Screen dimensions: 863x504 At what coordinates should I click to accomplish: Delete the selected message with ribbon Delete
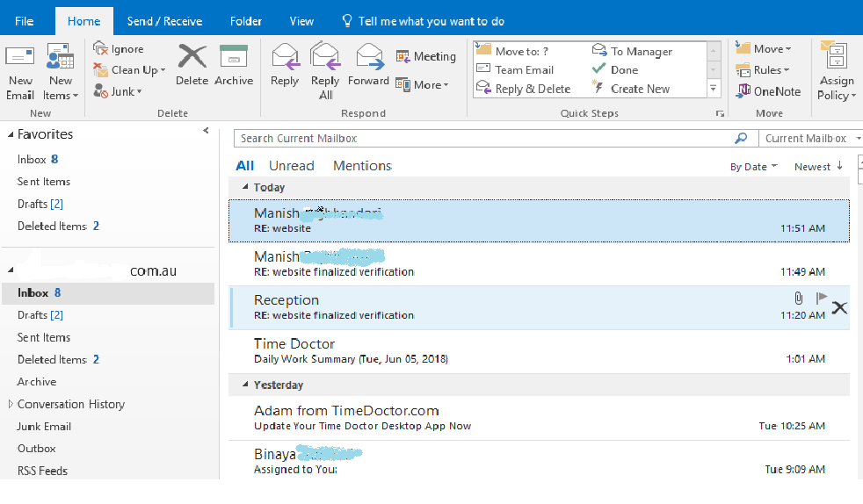(x=192, y=65)
